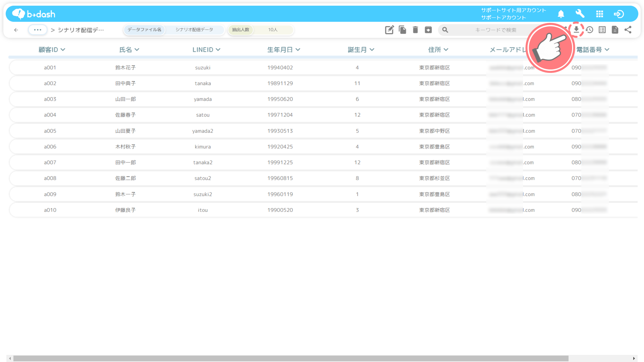Select customer ID a002 cell

[50, 83]
